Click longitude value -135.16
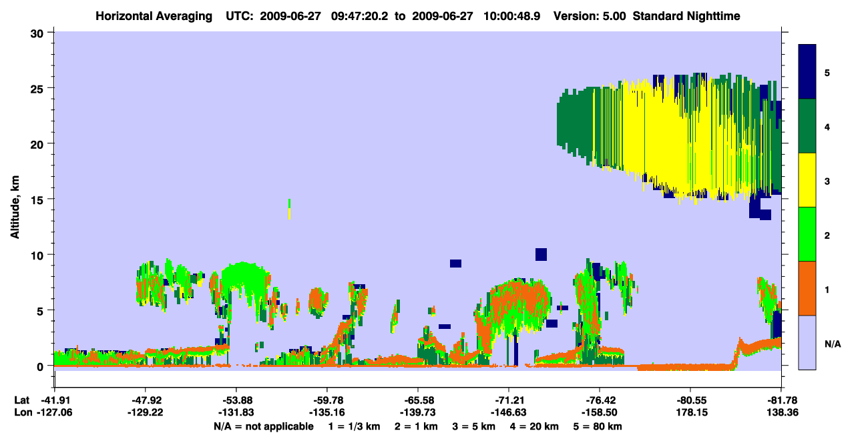Viewport: 868px width, 445px height. pos(327,412)
